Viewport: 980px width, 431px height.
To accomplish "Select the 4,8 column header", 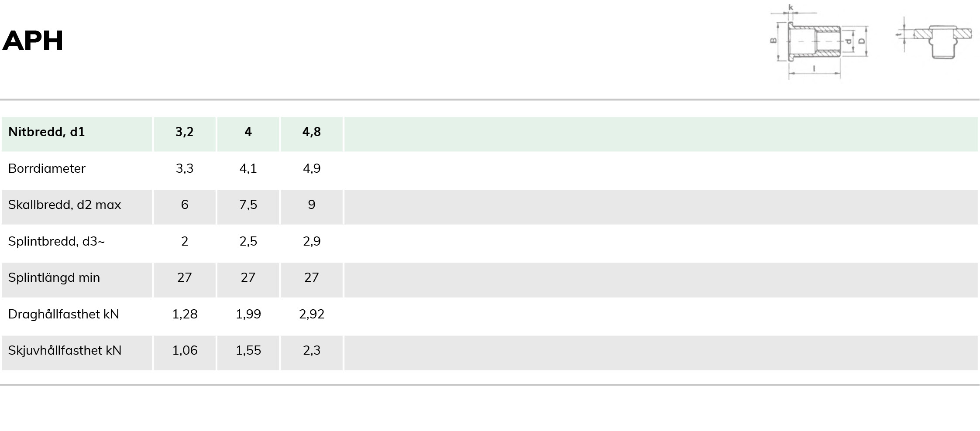I will pos(312,134).
